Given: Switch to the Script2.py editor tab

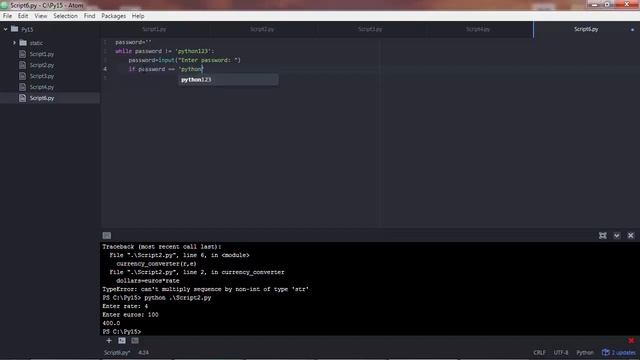Looking at the screenshot, I should pyautogui.click(x=262, y=29).
